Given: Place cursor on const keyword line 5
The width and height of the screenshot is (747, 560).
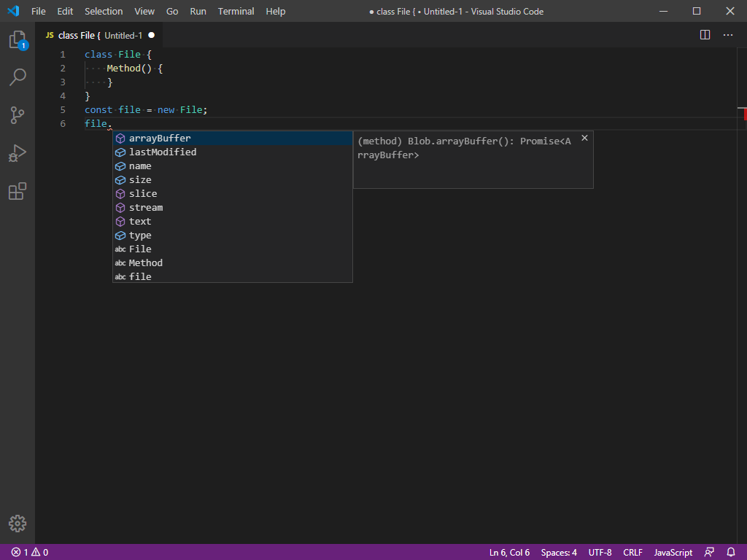Looking at the screenshot, I should [x=98, y=110].
